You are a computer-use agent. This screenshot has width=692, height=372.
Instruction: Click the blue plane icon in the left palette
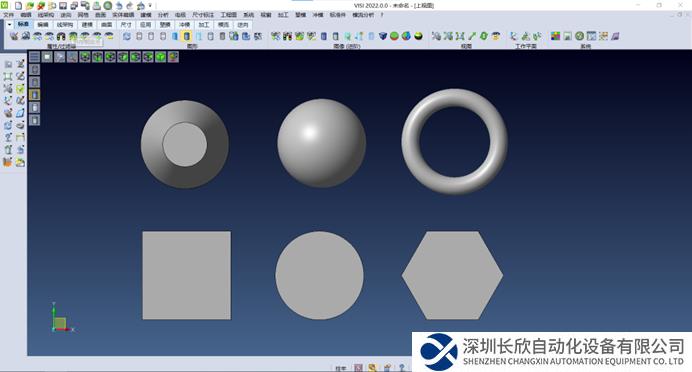pyautogui.click(x=20, y=113)
